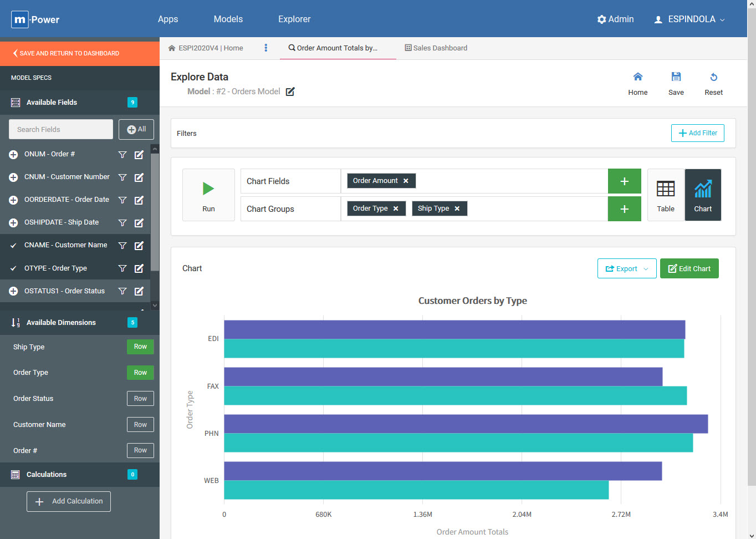Screen dimensions: 756x539
Task: Click the Run play icon
Action: tap(208, 189)
